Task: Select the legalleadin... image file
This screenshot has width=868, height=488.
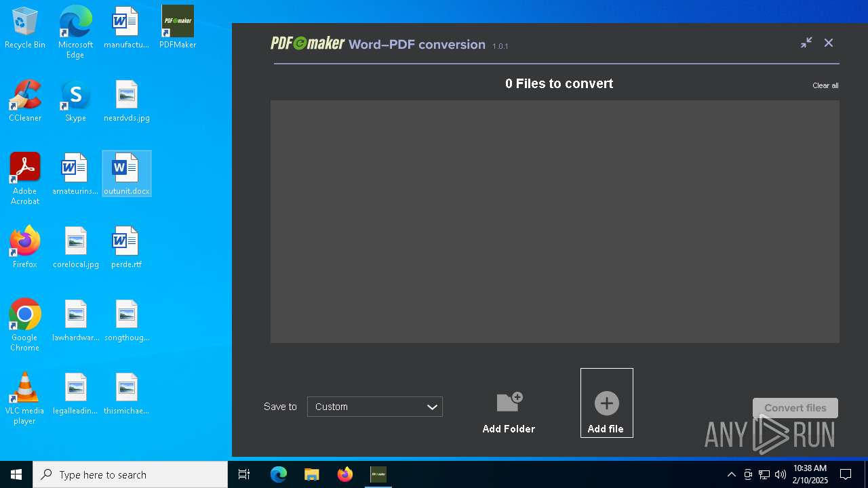Action: 75,394
